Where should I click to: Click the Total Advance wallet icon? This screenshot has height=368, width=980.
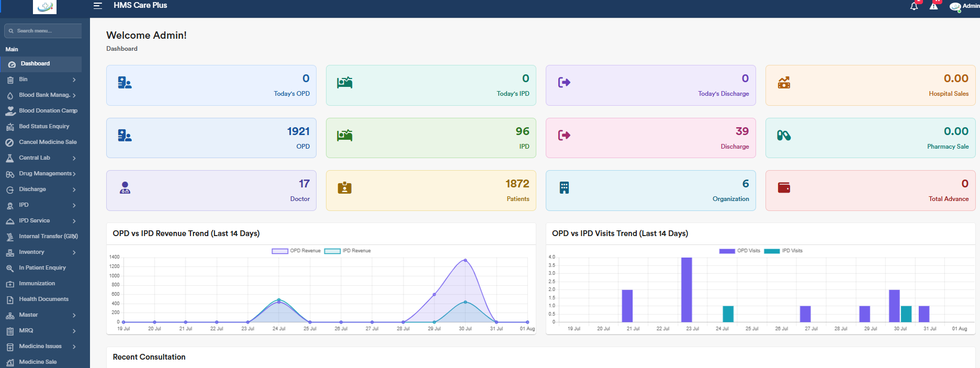pos(784,187)
